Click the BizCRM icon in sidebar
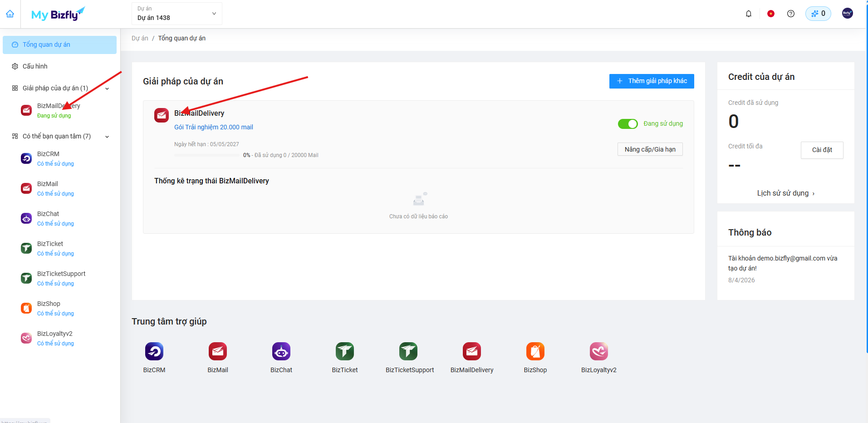Image resolution: width=868 pixels, height=423 pixels. 26,158
